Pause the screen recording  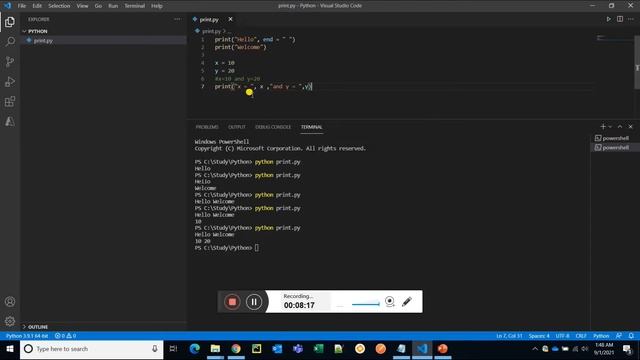click(254, 302)
